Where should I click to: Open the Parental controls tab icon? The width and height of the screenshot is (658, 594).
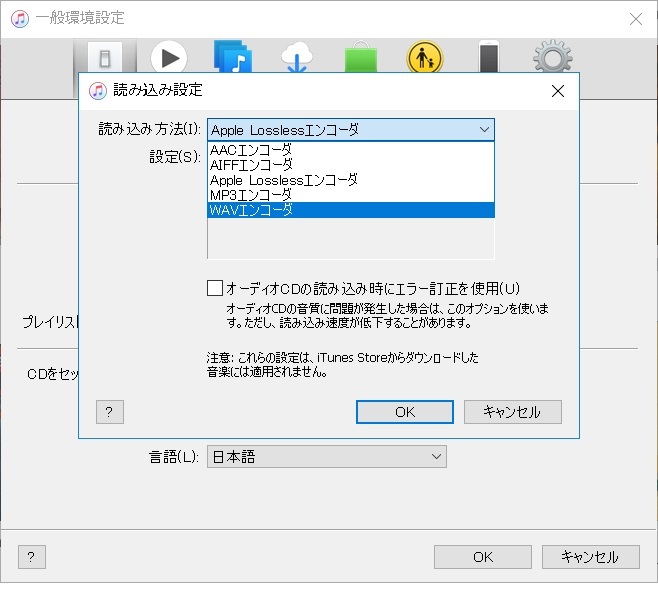pos(425,57)
